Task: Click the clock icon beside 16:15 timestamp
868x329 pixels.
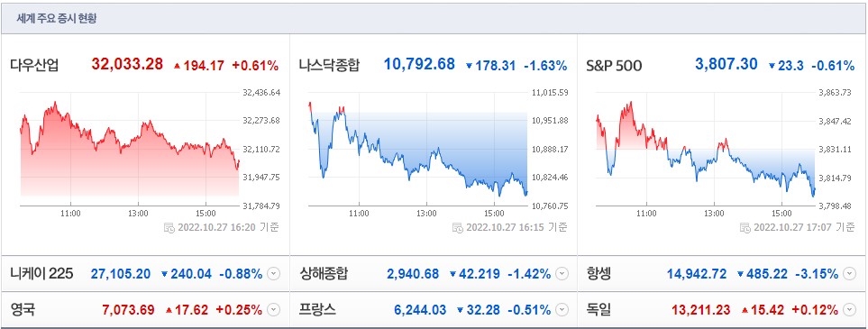Action: 458,227
